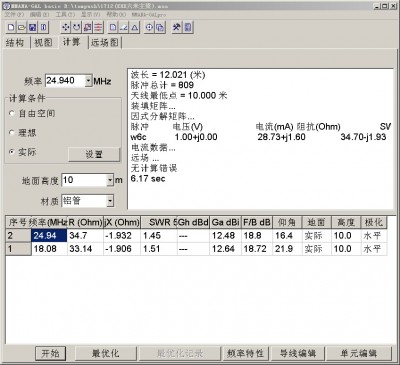Click the 导线编辑 wire edit button
The image size is (400, 365).
[x=298, y=353]
